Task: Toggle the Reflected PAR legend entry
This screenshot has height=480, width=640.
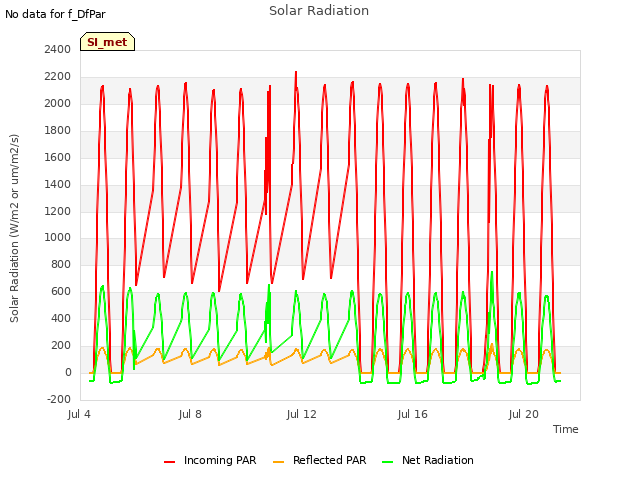Action: pos(320,460)
